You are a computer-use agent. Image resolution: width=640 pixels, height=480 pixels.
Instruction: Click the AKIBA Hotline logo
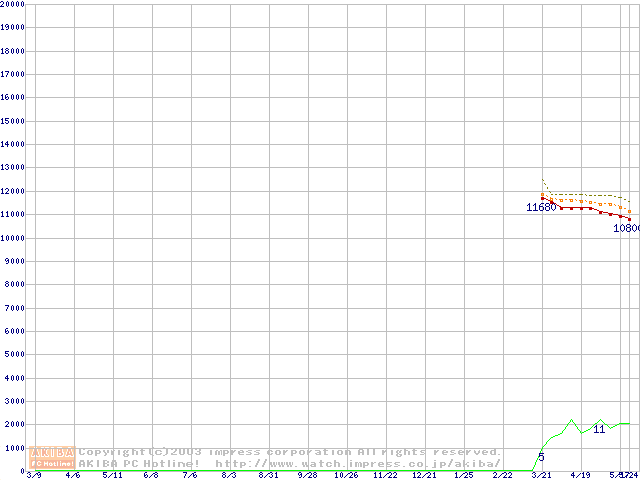point(52,457)
